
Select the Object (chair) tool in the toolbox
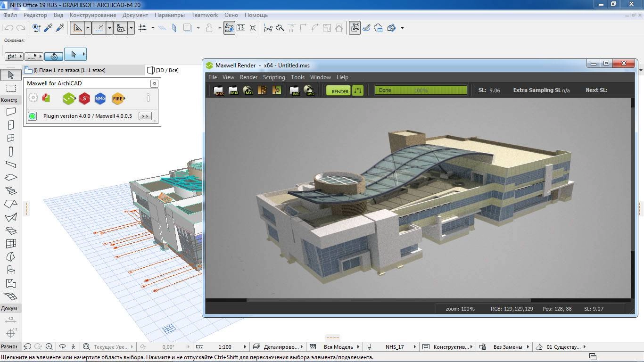coord(11,270)
